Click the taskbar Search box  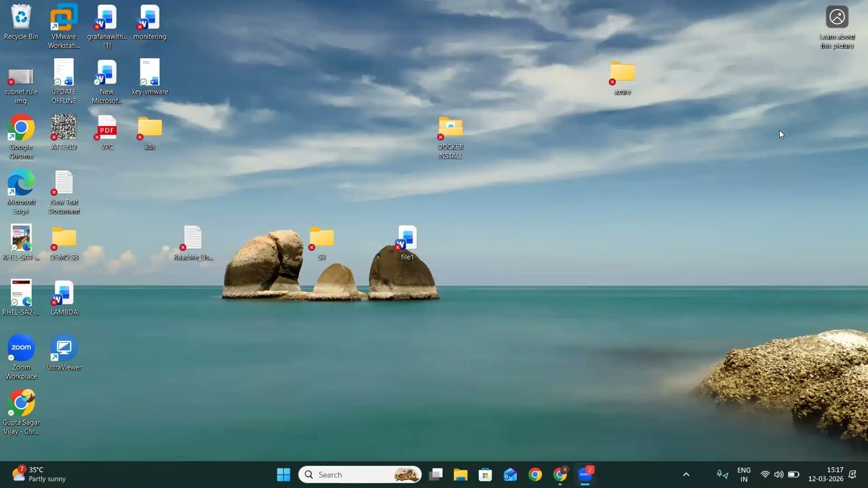pyautogui.click(x=360, y=474)
